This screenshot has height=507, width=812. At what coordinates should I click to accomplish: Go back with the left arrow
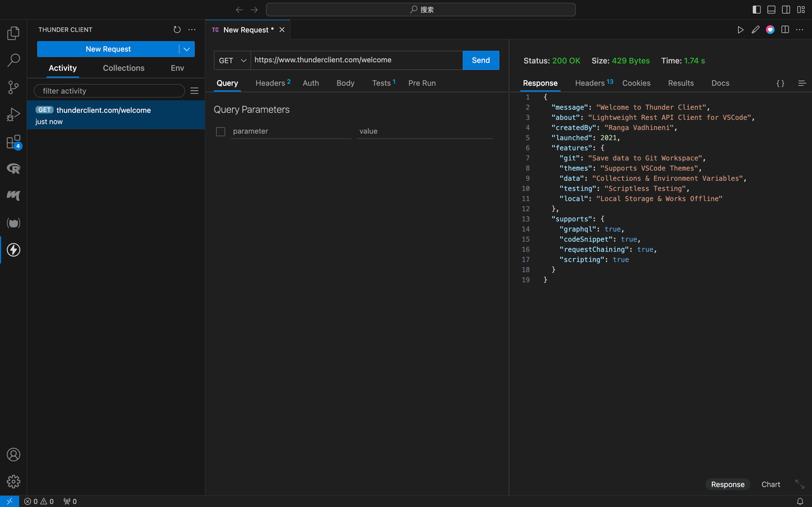click(x=239, y=10)
